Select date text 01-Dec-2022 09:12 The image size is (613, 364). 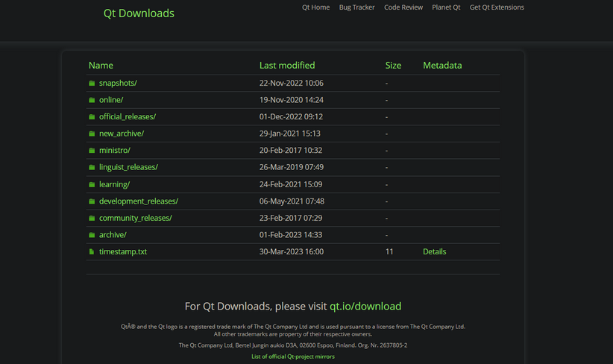click(x=291, y=116)
